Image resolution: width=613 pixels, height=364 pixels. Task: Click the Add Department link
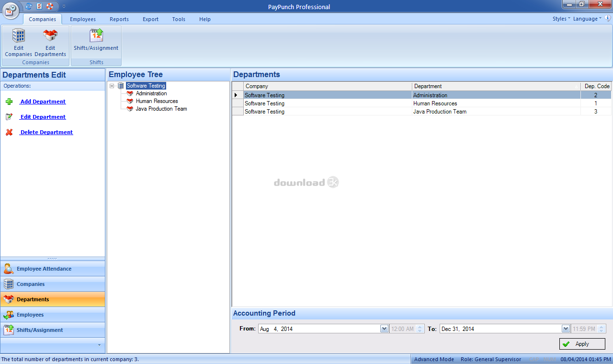(43, 102)
